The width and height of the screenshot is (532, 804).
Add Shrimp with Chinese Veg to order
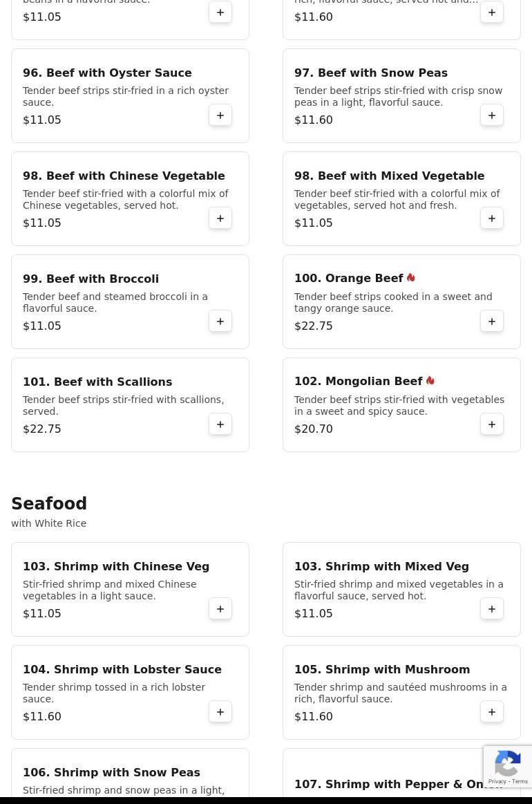tap(220, 609)
